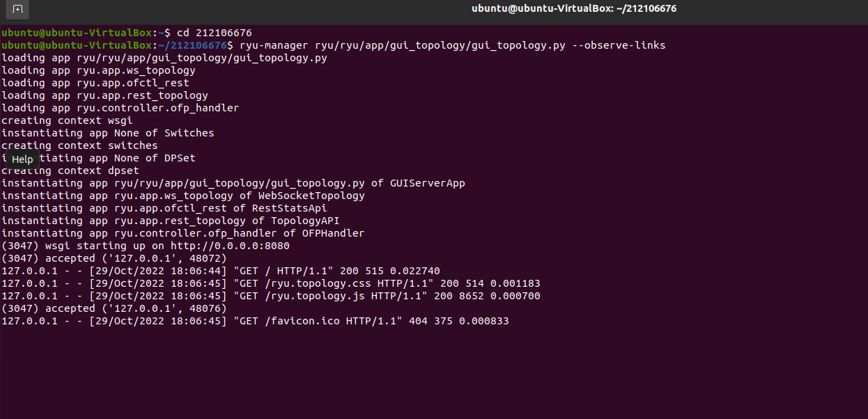Click the GUIServerApp instantiating line
The width and height of the screenshot is (868, 419).
pyautogui.click(x=233, y=183)
